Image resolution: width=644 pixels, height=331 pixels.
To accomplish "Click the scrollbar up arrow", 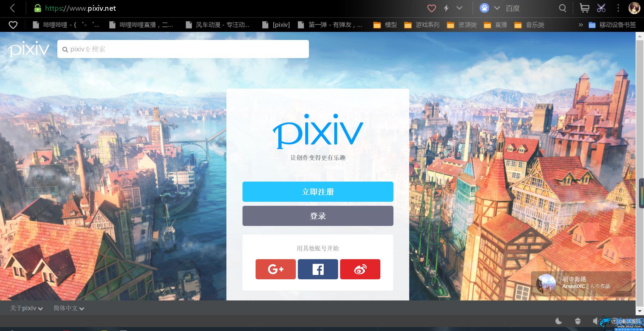I will [x=639, y=36].
